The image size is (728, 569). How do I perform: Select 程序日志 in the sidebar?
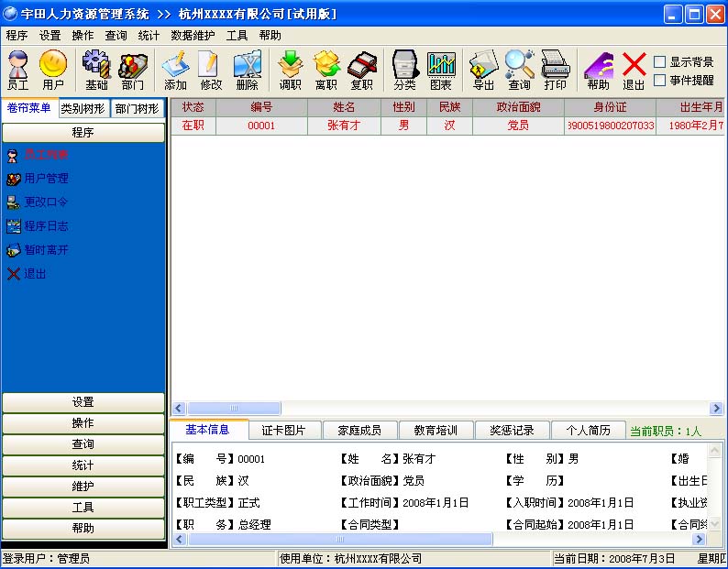pyautogui.click(x=46, y=226)
